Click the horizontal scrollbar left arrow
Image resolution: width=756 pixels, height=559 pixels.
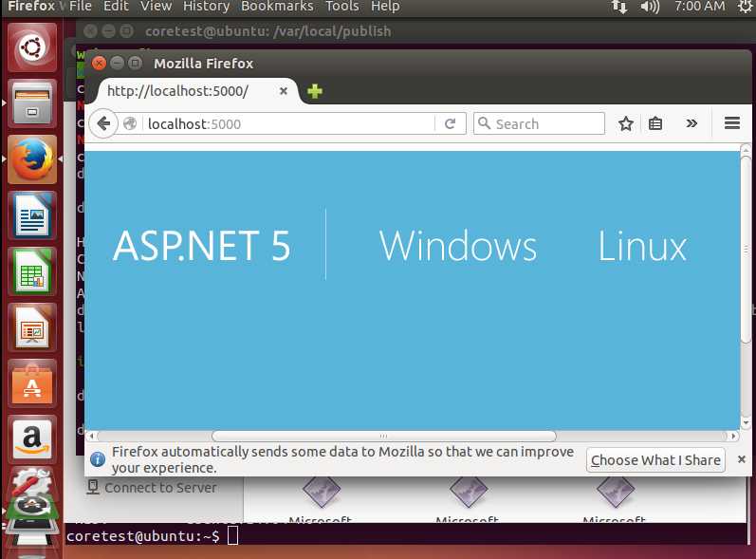92,436
